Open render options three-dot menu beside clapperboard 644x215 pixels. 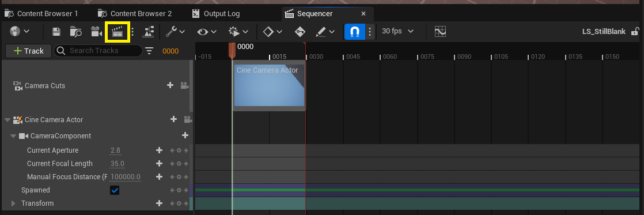click(132, 32)
